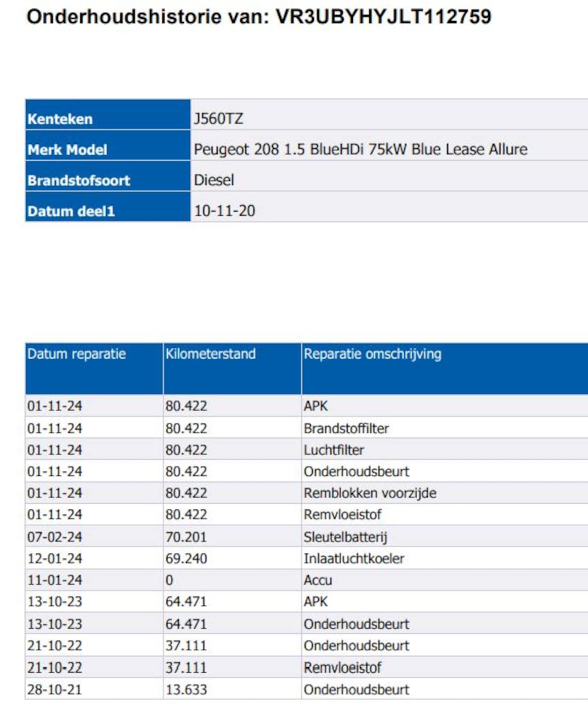This screenshot has width=588, height=715.
Task: Select the Brandstoffilter repair entry
Action: point(346,428)
